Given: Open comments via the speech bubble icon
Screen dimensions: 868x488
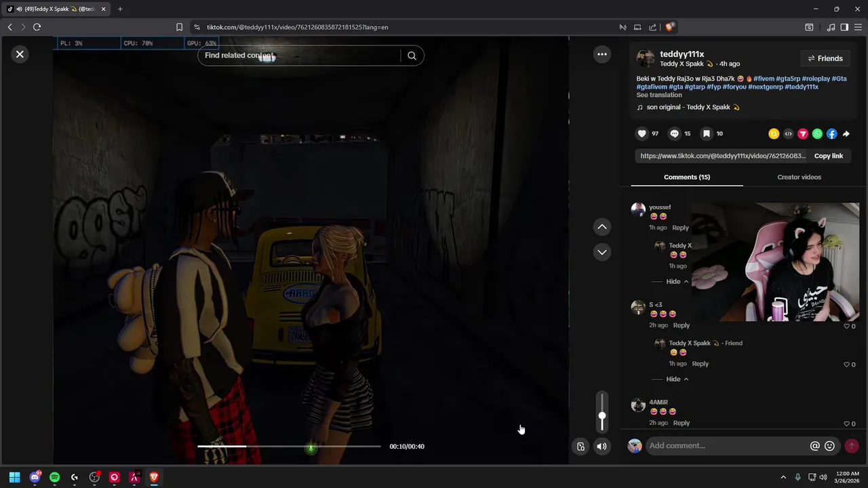Looking at the screenshot, I should pos(674,134).
